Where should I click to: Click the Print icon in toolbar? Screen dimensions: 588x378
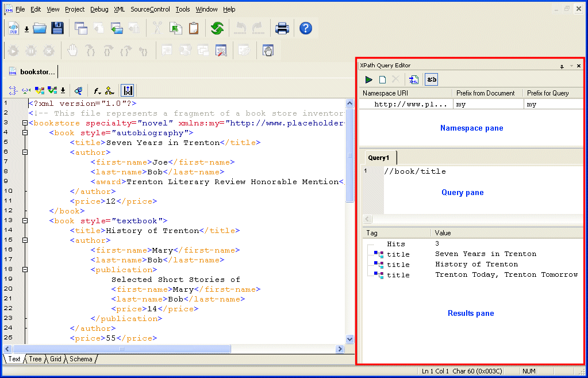[x=282, y=28]
